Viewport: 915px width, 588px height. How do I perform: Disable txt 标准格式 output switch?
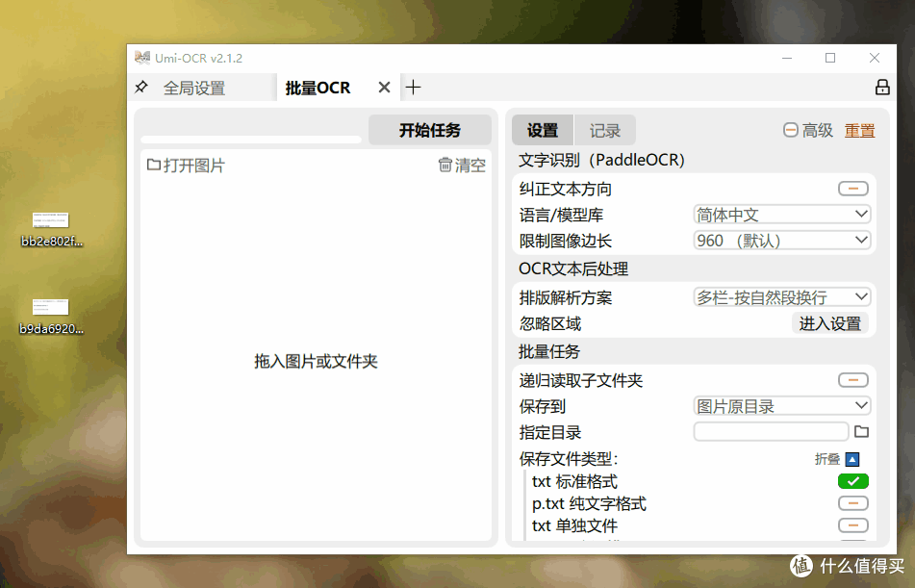coord(853,481)
